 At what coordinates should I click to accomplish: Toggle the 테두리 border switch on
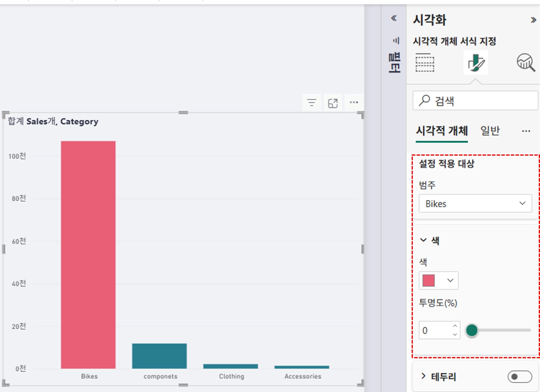pos(519,377)
